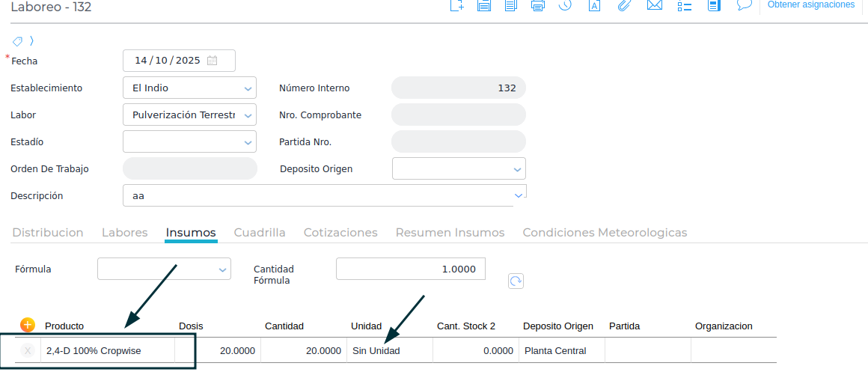
Task: Remove the 2,4-D 100% Cropwise row
Action: click(x=28, y=350)
